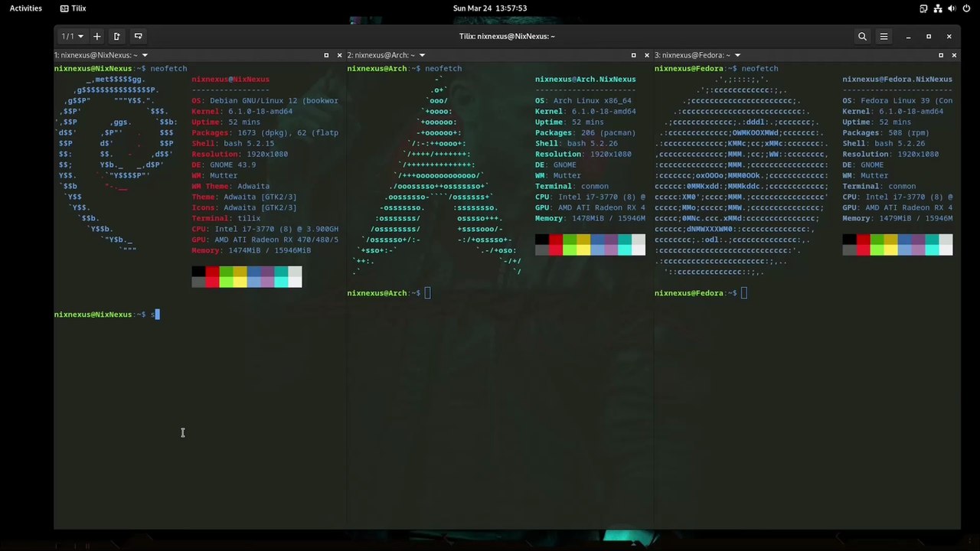Click CPU: Intel i7-3770 line in NixNexus pane
The image size is (980, 551).
point(265,229)
